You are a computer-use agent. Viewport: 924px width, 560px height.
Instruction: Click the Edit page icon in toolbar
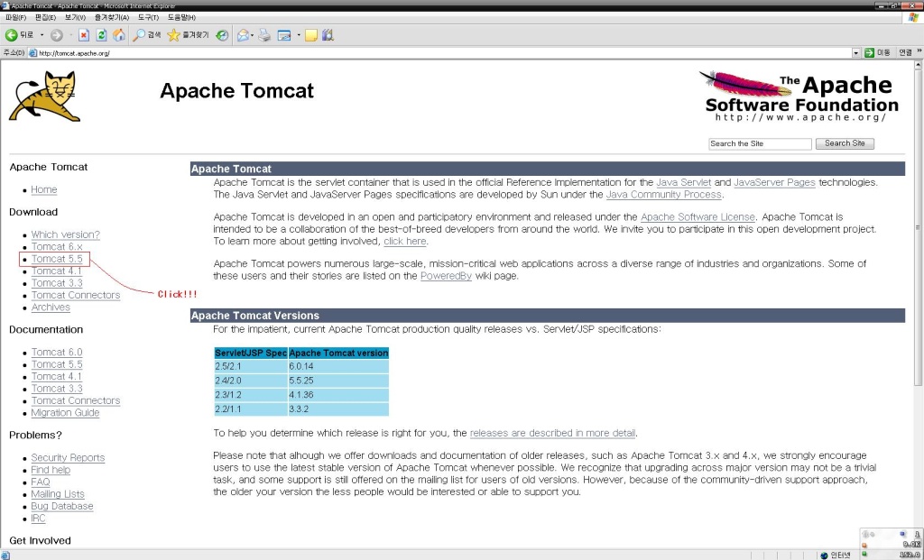point(284,35)
